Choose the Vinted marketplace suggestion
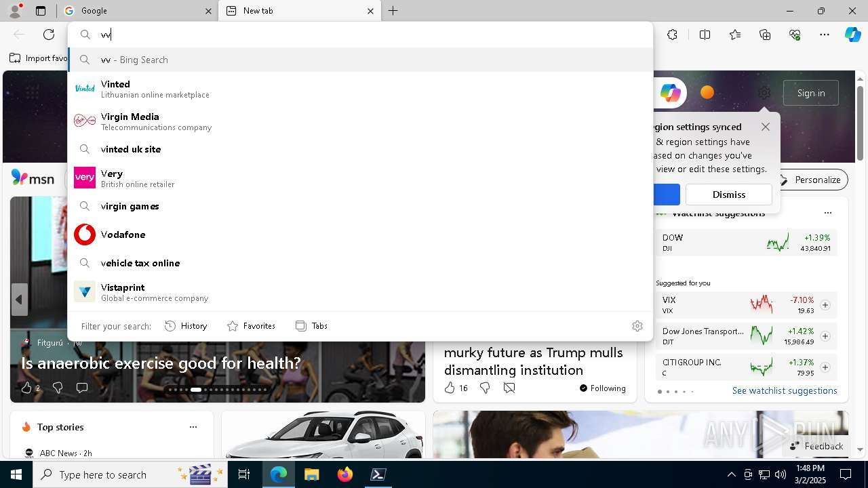Image resolution: width=868 pixels, height=488 pixels. 360,89
